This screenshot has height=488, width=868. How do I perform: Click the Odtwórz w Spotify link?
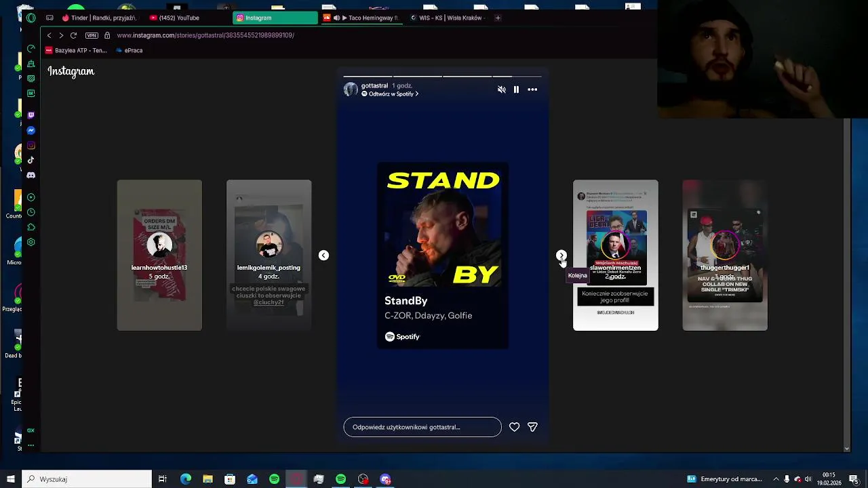click(390, 94)
